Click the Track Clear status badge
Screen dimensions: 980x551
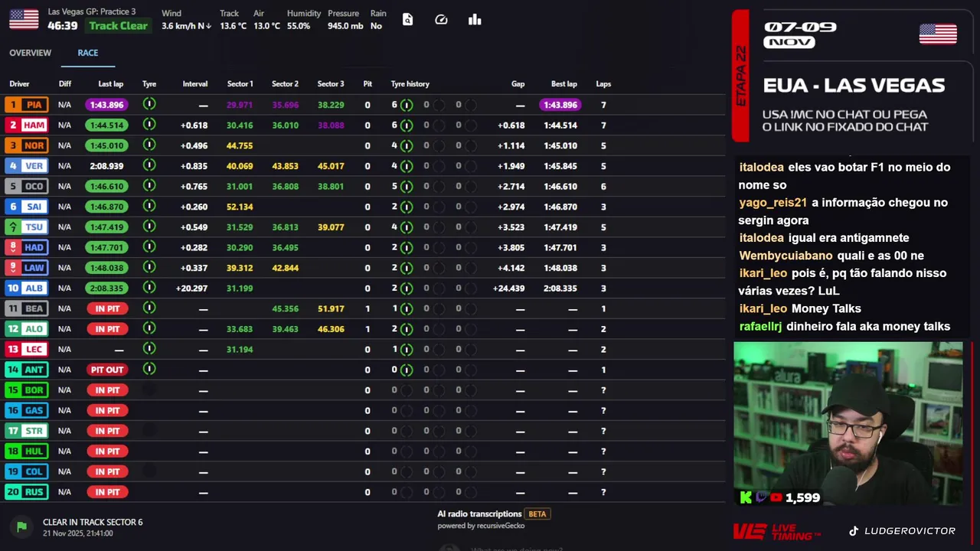coord(118,26)
